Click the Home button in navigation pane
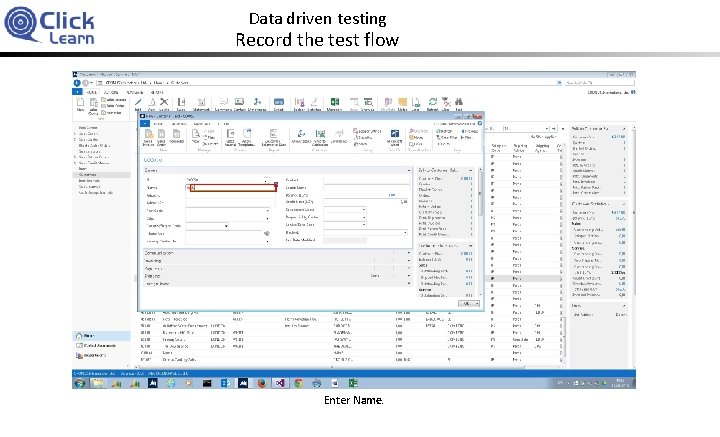720x437 pixels. tap(90, 336)
